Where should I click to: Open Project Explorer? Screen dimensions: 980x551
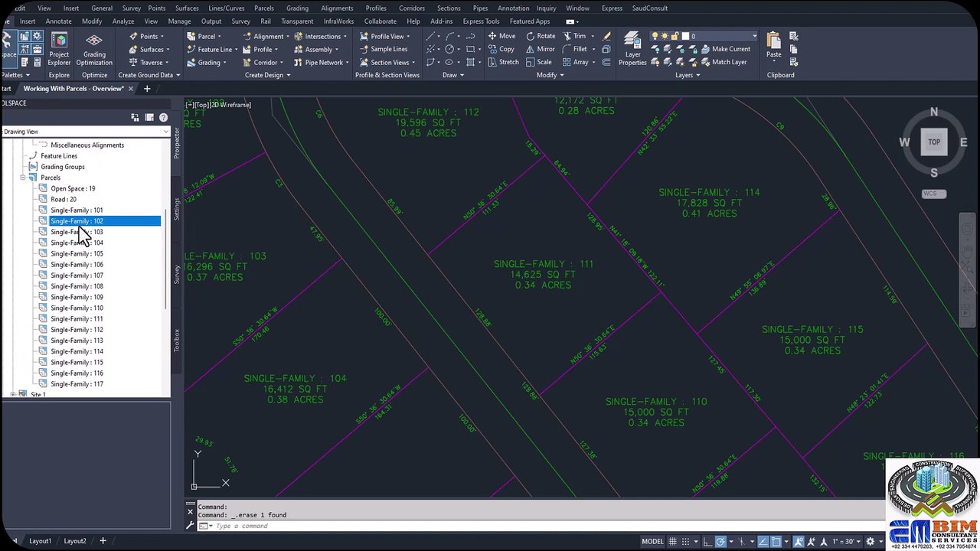[x=59, y=49]
